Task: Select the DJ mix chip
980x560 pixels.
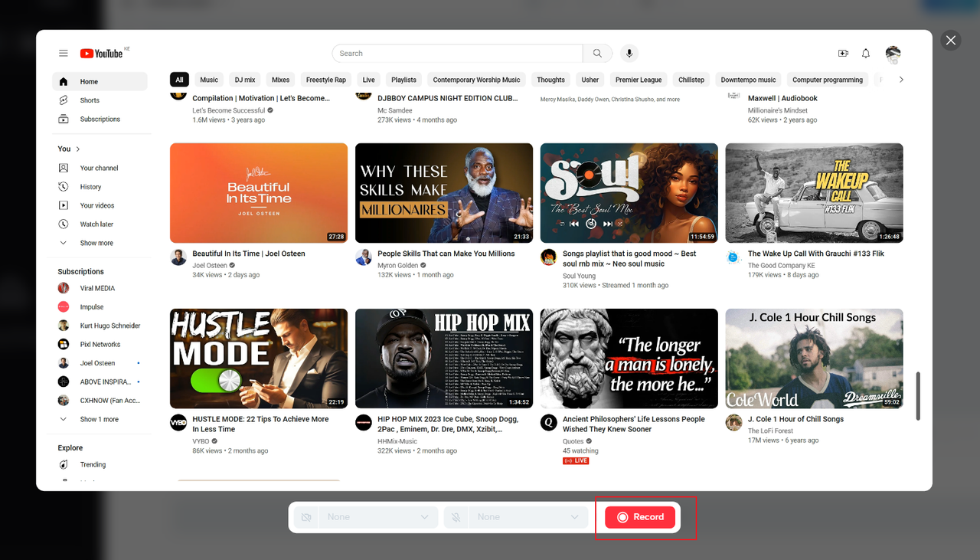Action: click(x=245, y=80)
